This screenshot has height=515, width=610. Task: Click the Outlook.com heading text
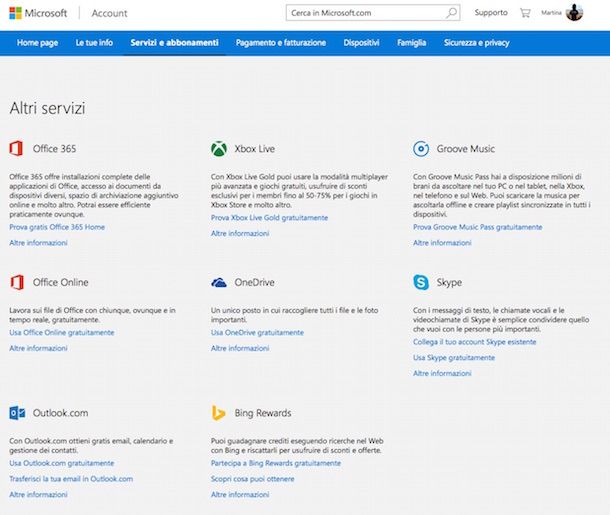coord(61,413)
